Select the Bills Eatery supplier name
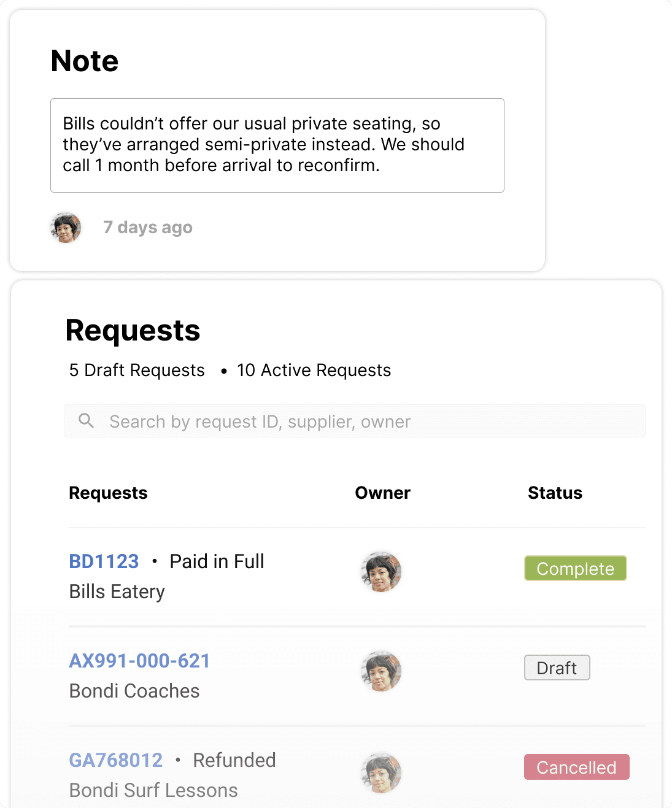 click(x=117, y=592)
